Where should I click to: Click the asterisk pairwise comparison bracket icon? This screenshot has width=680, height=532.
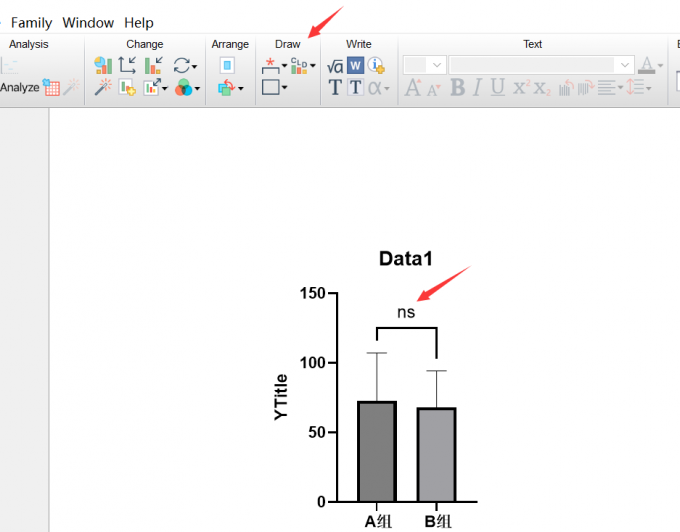(271, 66)
